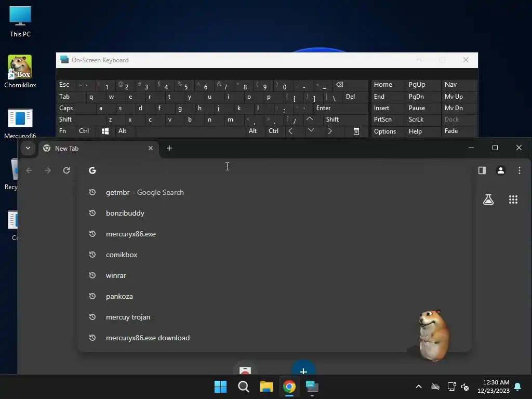532x399 pixels.
Task: Click the backspace key on keyboard
Action: tap(351, 85)
